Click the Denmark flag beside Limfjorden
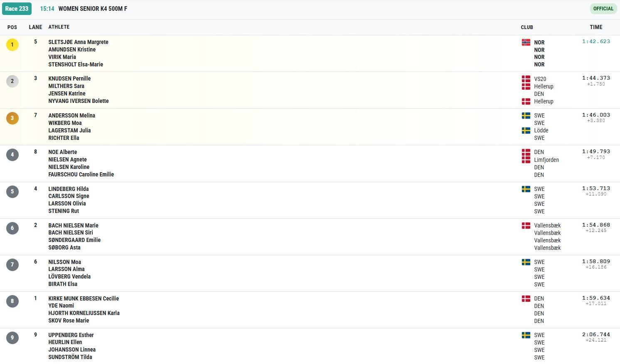This screenshot has width=620, height=364. [x=526, y=160]
